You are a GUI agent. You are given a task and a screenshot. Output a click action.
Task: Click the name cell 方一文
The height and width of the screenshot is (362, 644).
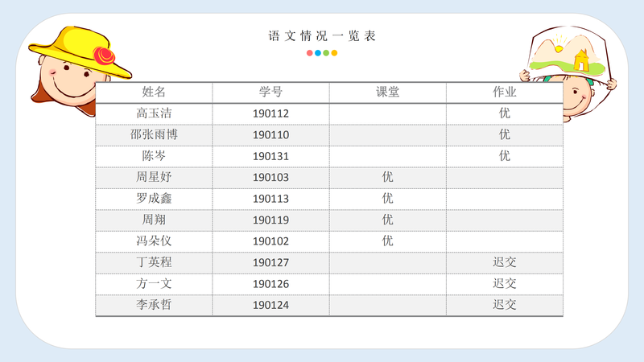(154, 284)
